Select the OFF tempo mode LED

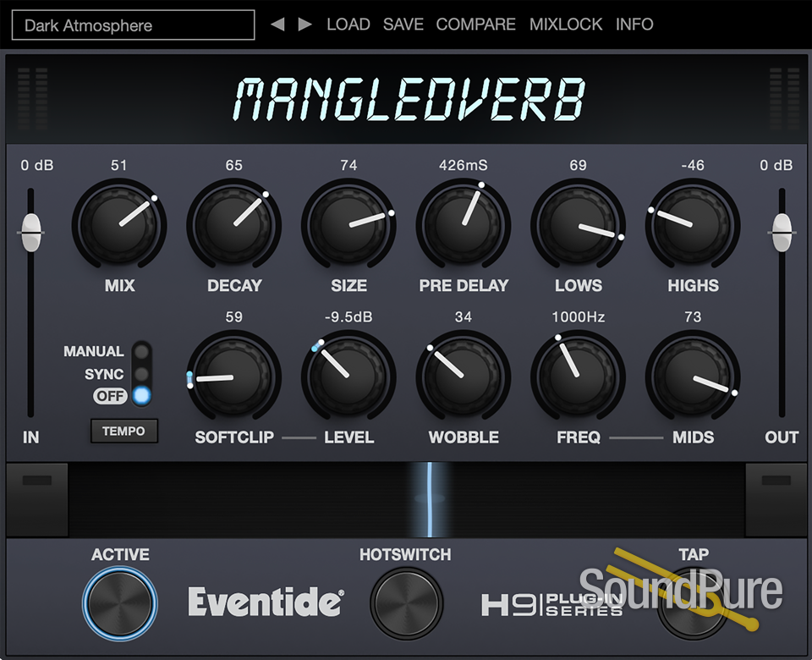(x=141, y=396)
